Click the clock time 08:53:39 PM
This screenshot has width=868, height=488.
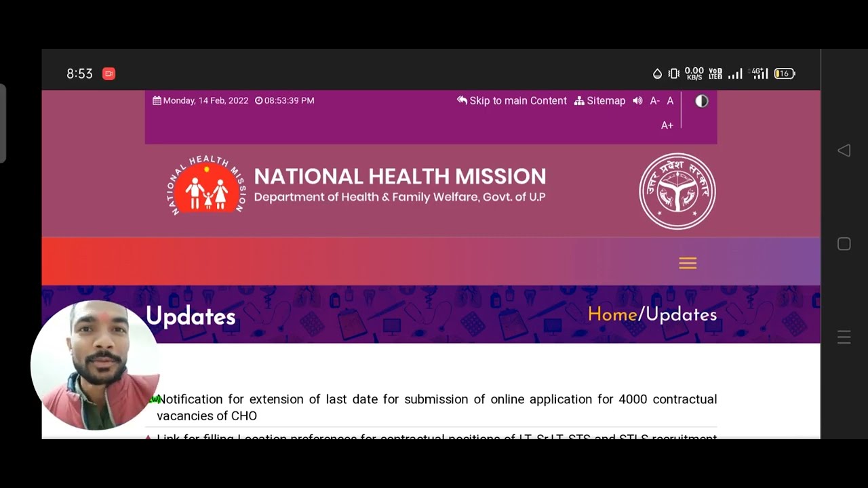285,100
